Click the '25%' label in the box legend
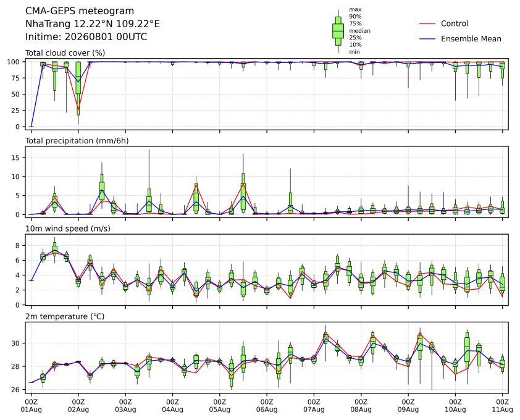The image size is (520, 420). pos(355,38)
